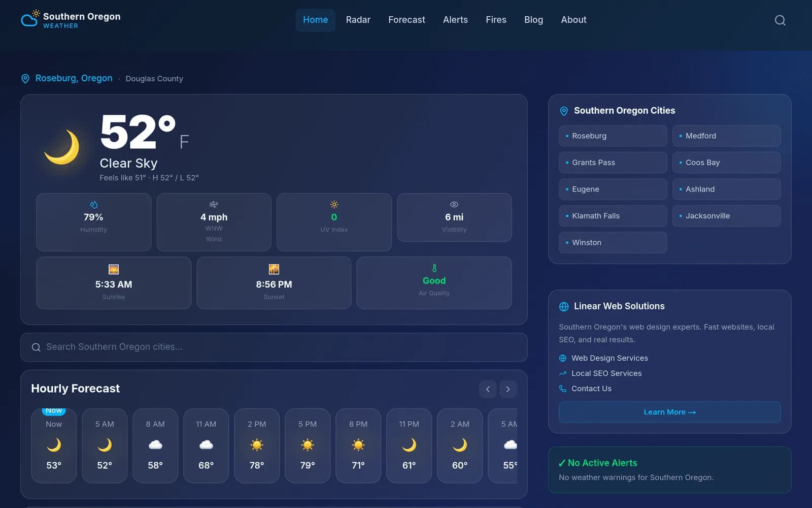The image size is (812, 508).
Task: Select the 11 PM hourly forecast card
Action: [409, 446]
